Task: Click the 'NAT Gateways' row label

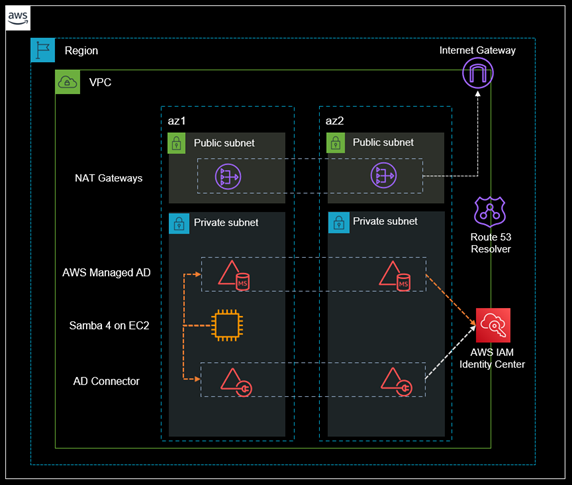Action: [109, 178]
